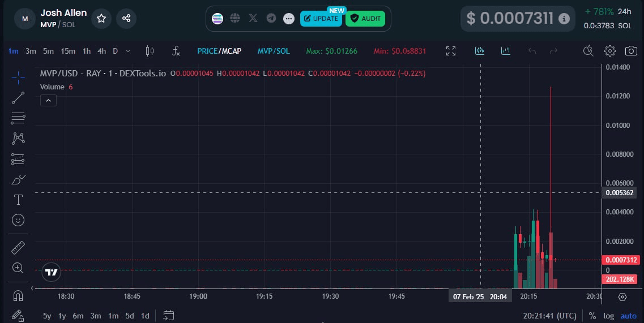The image size is (644, 323).
Task: Expand the timeframe dropdown chevron
Action: 128,51
